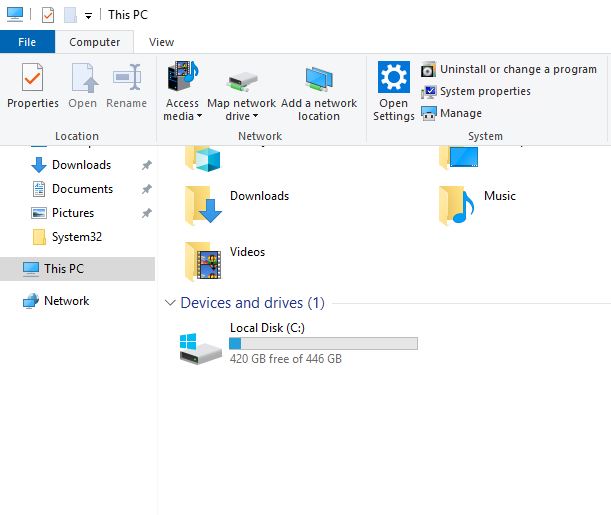Click the Open Settings gear icon

[x=394, y=77]
